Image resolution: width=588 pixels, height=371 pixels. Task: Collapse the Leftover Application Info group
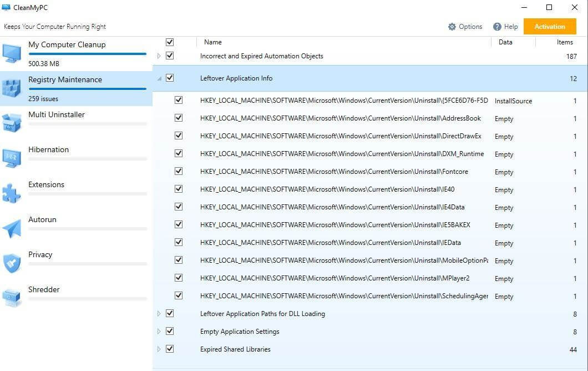(x=159, y=78)
